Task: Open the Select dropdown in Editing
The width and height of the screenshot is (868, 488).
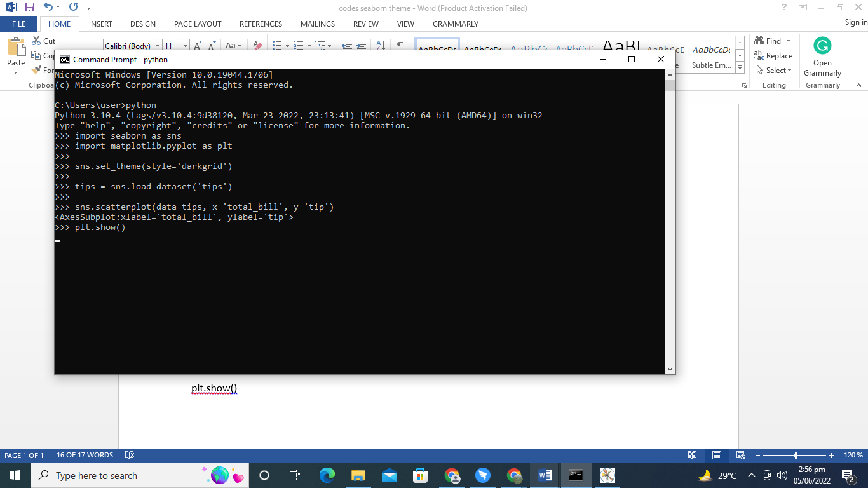Action: 773,71
